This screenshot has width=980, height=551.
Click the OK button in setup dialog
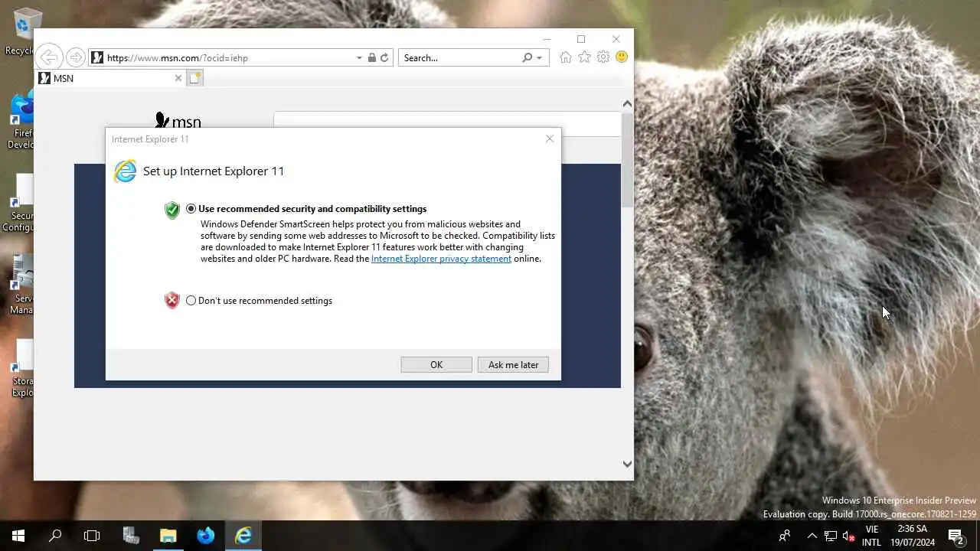point(436,365)
